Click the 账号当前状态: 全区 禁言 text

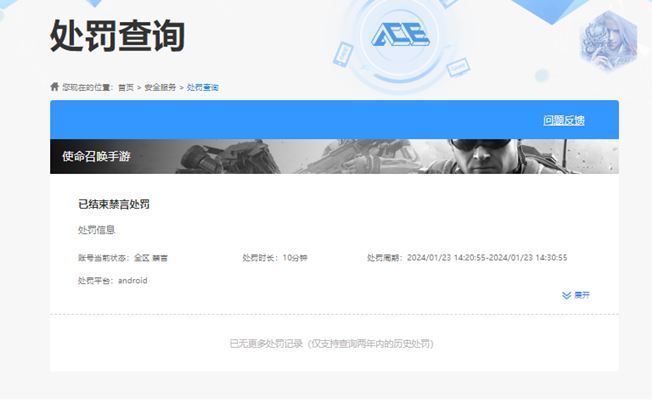pyautogui.click(x=123, y=258)
